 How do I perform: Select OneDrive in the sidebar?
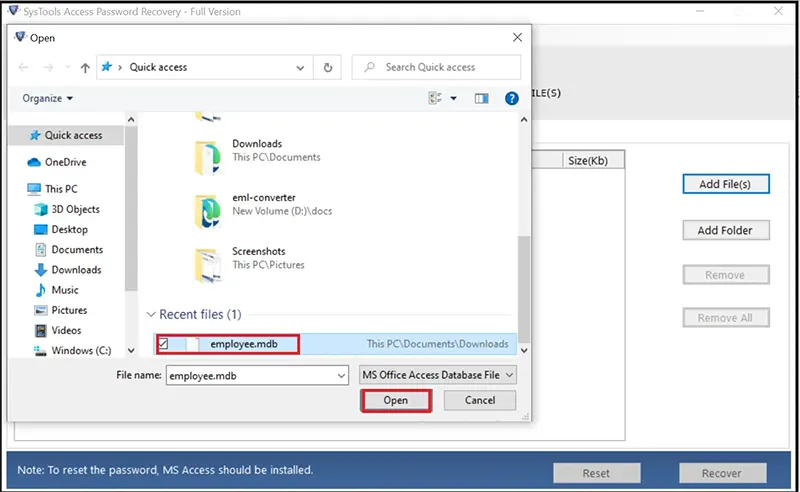pos(65,162)
